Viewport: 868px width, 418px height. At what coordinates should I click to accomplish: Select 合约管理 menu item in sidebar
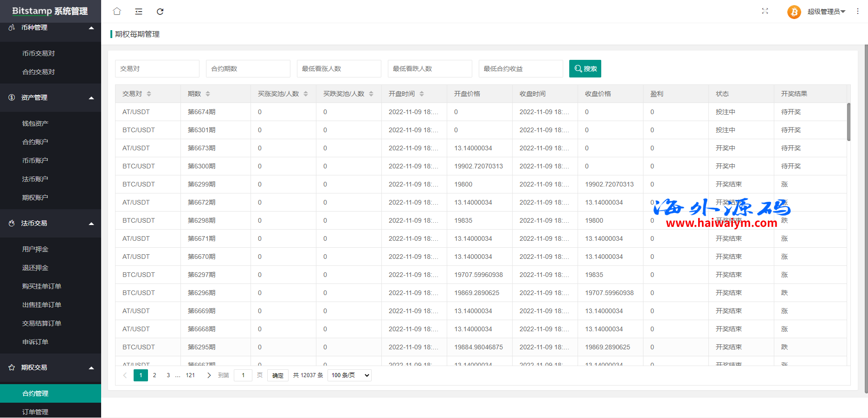click(x=35, y=393)
